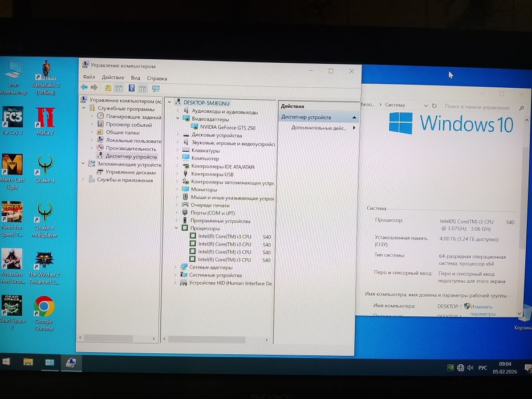
Task: Click the left tree horizontal scrollbar
Action: (108, 338)
